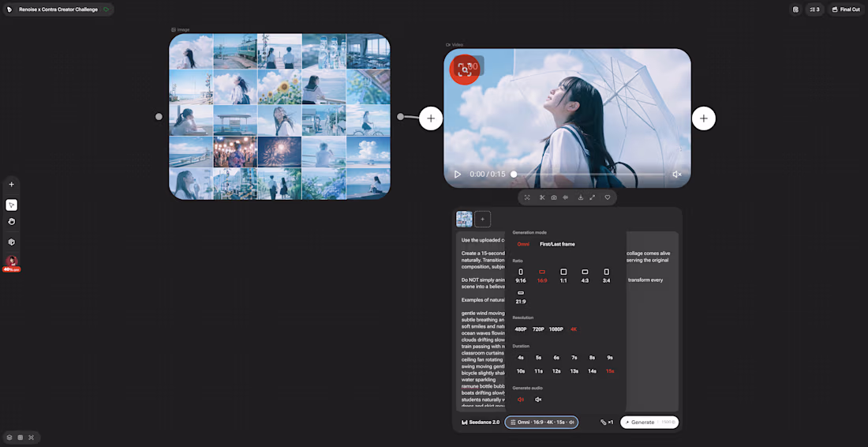Screen dimensions: 868x447
Task: Choose the 3:4 ratio
Action: point(606,276)
